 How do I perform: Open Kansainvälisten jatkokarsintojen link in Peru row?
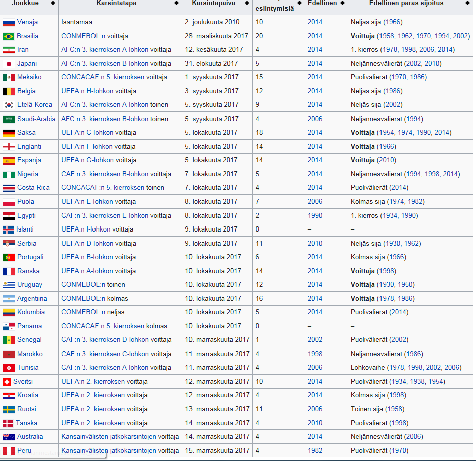coord(109,450)
